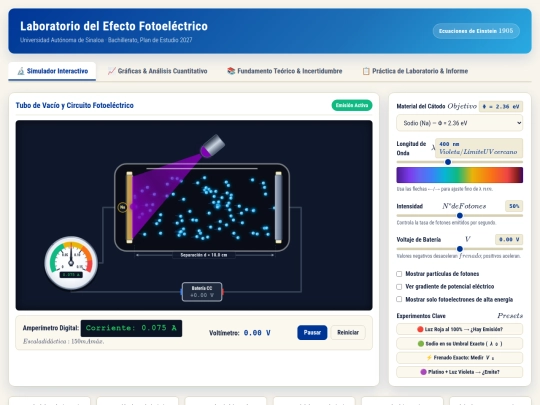Viewport: 540px width, 405px height.
Task: Click the analog ammeter gauge
Action: coord(71,262)
